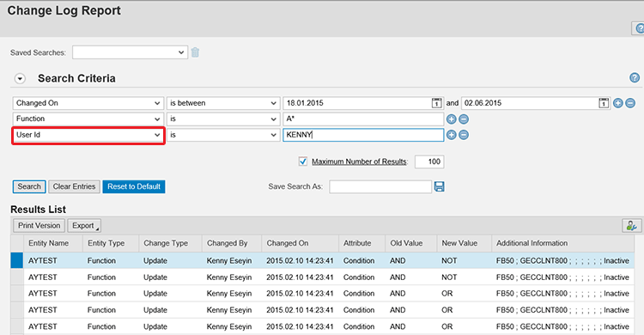The height and width of the screenshot is (335, 644).
Task: Click the Clear Entries button
Action: coord(74,186)
